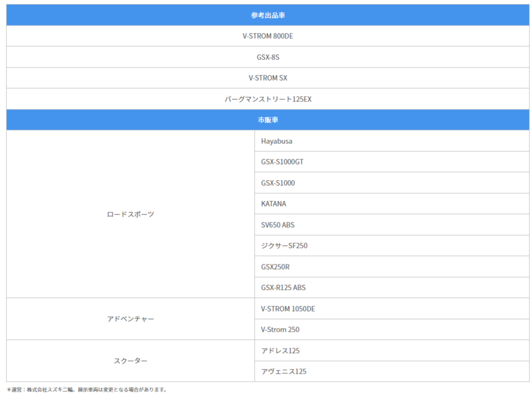Click the アドベンチャー category cell
Viewport: 532px width, 397px height.
[130, 319]
